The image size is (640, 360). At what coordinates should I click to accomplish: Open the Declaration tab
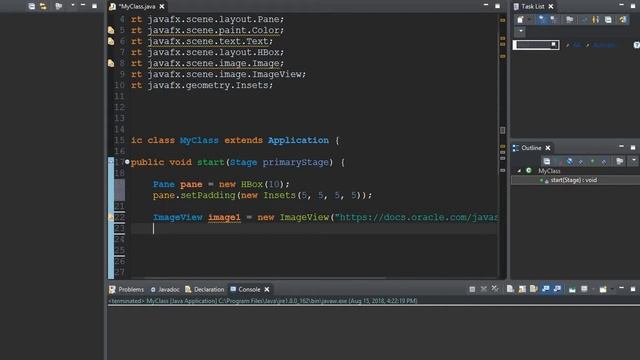point(209,289)
